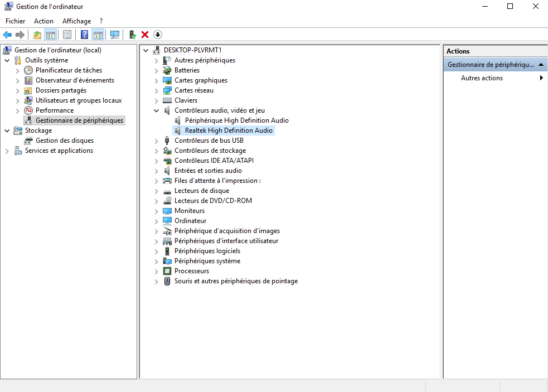Click the Up one level folder icon
The image size is (548, 392).
(x=37, y=35)
